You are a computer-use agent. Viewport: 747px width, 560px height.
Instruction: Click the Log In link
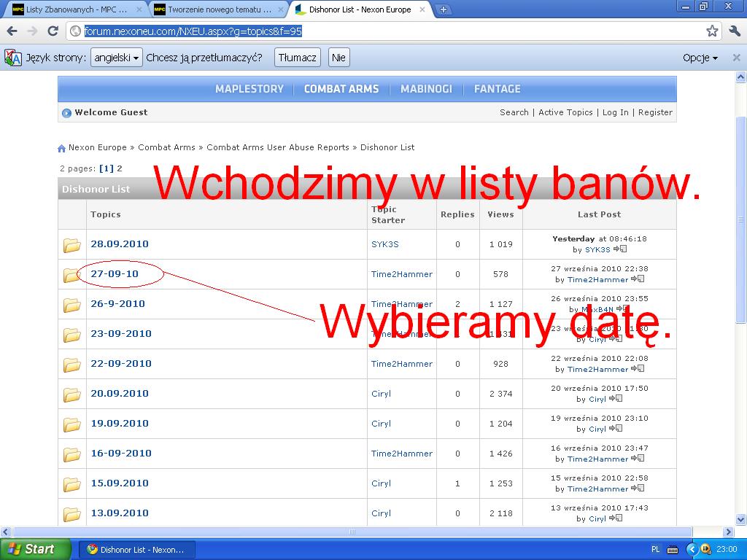(x=616, y=112)
